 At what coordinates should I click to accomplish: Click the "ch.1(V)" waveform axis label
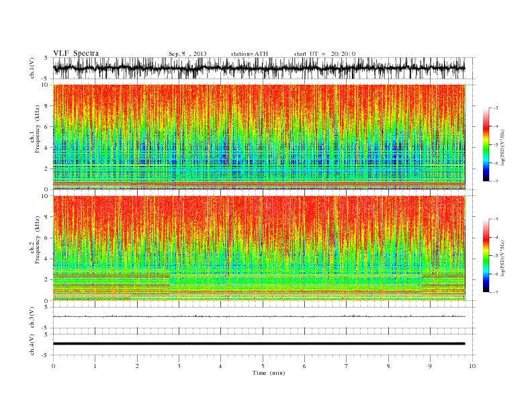click(32, 68)
